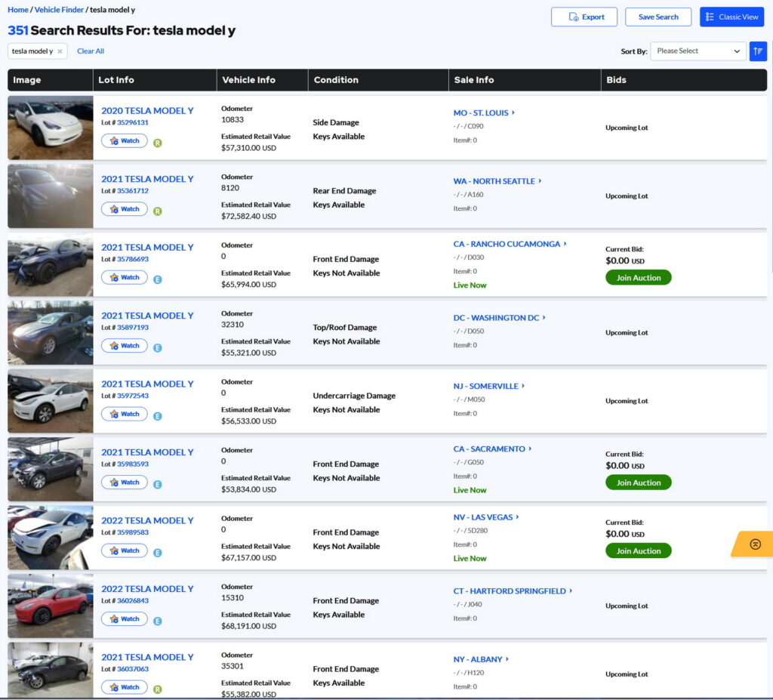
Task: Join Auction for CA Sacramento lot
Action: pyautogui.click(x=638, y=483)
